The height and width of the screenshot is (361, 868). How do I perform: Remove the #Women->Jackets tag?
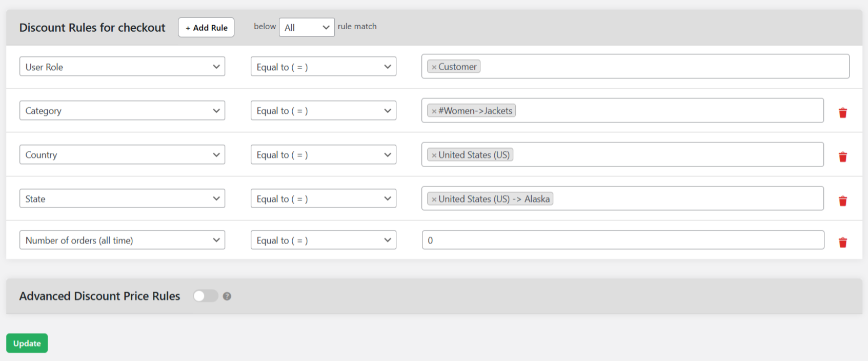click(x=434, y=111)
